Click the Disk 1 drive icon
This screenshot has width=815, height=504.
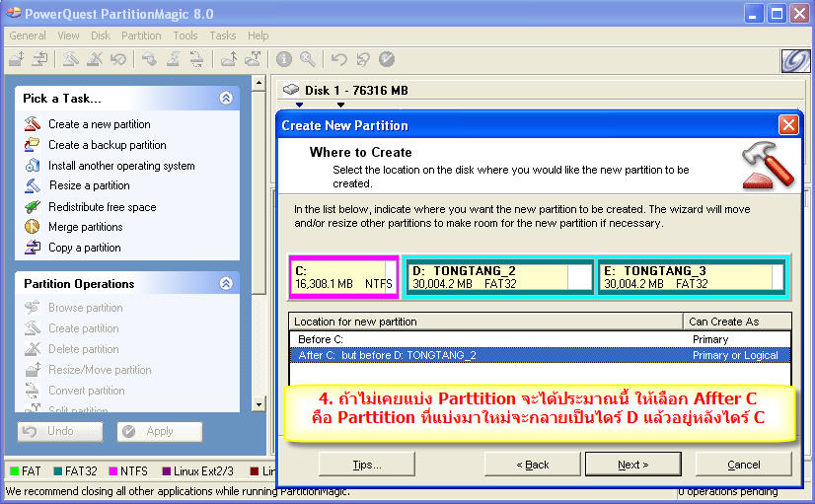pos(291,90)
